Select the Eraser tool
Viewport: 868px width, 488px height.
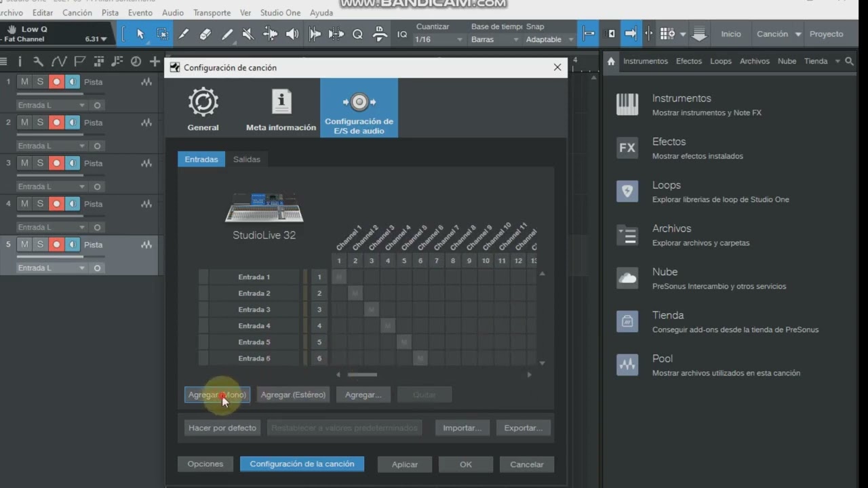[205, 34]
